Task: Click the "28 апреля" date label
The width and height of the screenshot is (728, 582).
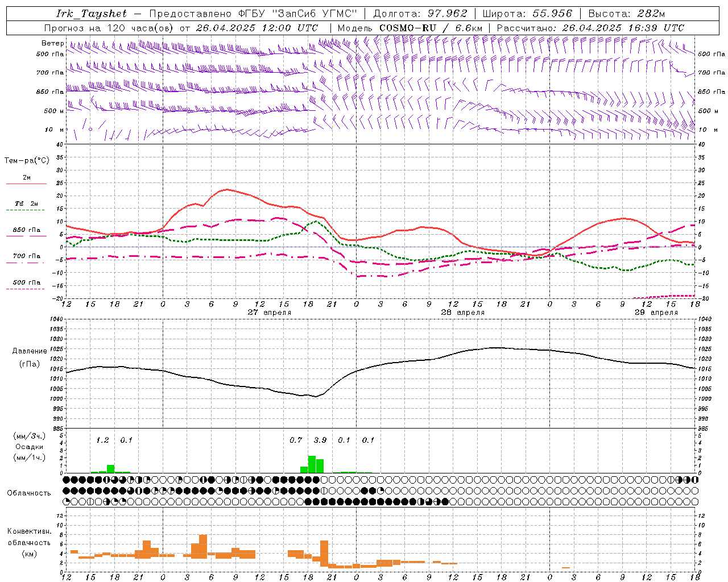Action: point(463,313)
